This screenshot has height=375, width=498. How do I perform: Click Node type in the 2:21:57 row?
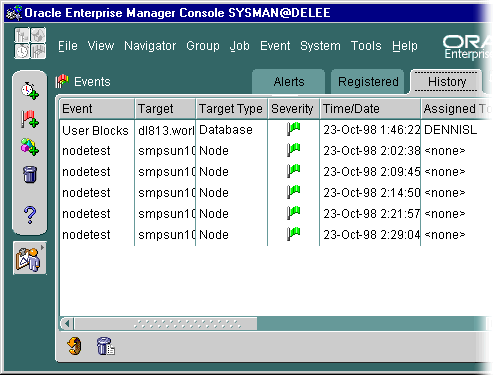point(214,214)
